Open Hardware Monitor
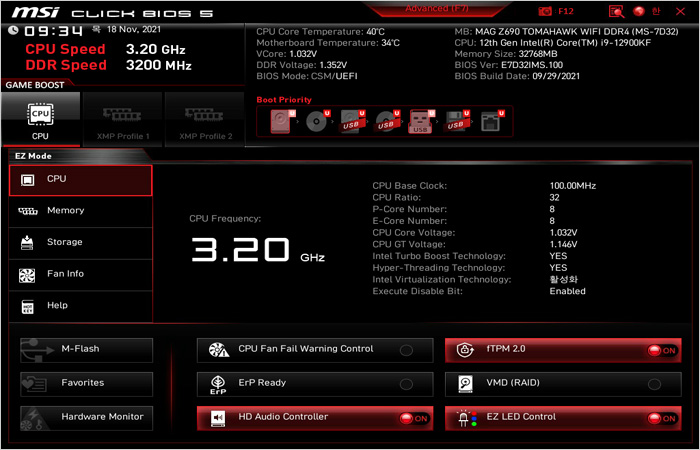 [x=86, y=418]
